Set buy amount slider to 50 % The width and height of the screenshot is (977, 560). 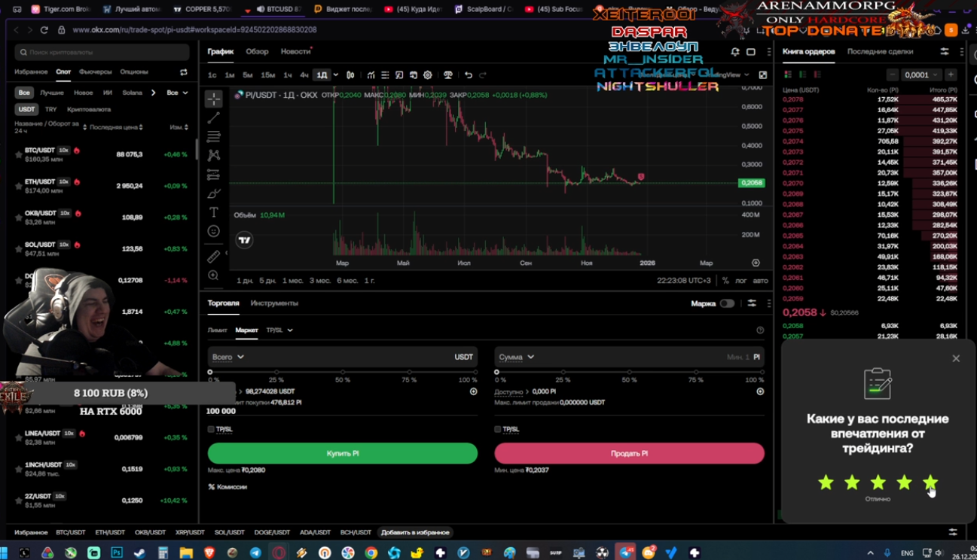tap(343, 372)
